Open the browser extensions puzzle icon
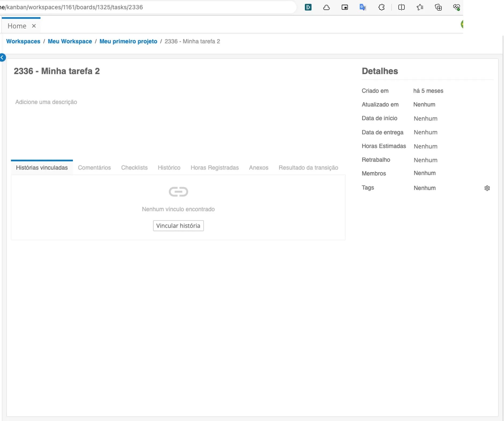Viewport: 504px width, 421px height. point(381,7)
